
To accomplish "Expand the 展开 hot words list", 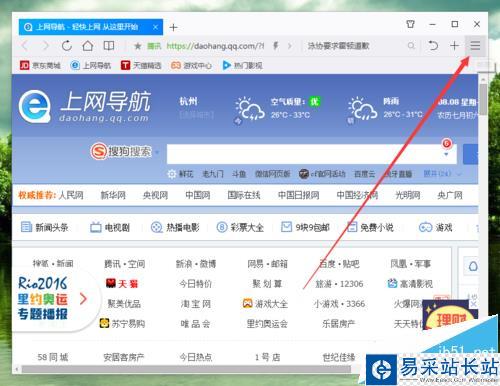I will (x=442, y=174).
